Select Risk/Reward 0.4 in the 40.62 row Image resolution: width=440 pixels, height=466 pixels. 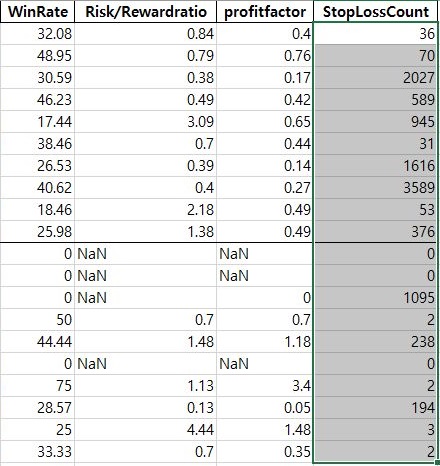coord(146,188)
